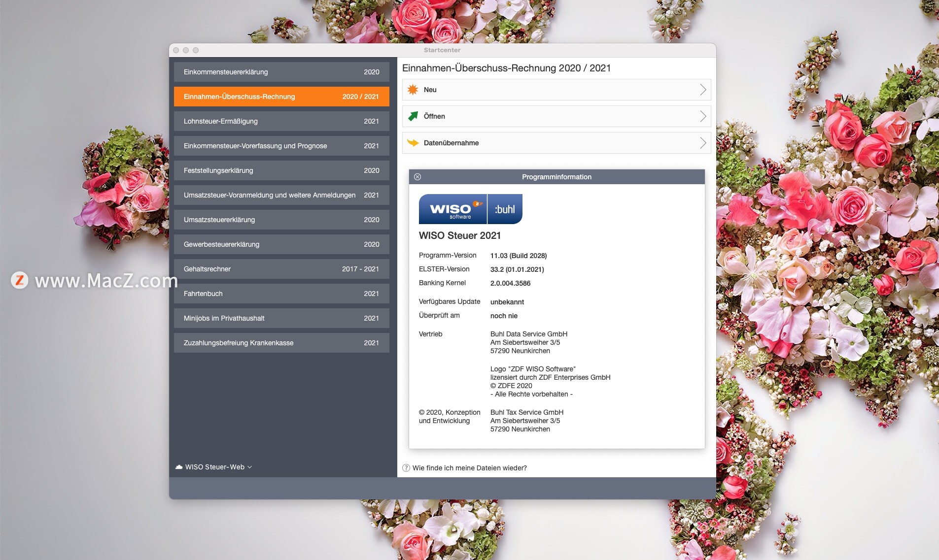Click the Neu button label
Screen dimensions: 939x560
point(430,90)
